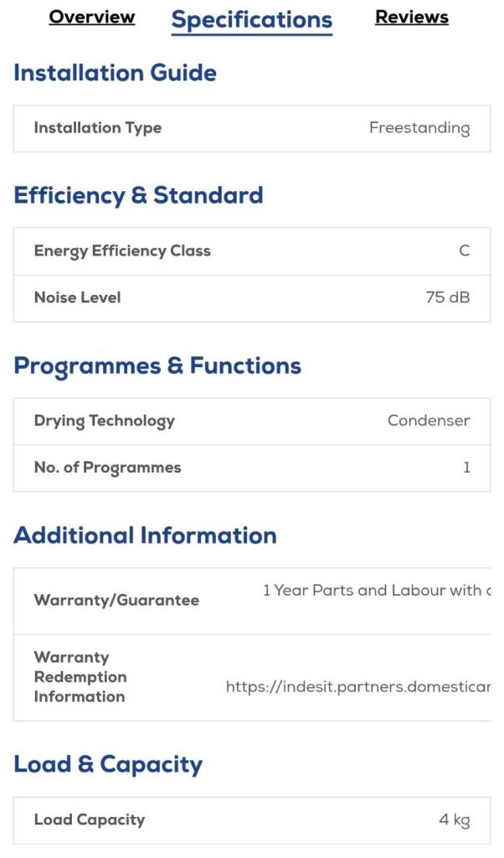
Task: Open the Overview tab
Action: pyautogui.click(x=92, y=18)
